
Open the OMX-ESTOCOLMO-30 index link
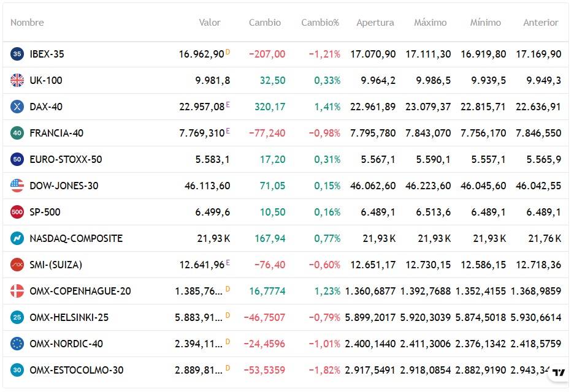pyautogui.click(x=77, y=370)
